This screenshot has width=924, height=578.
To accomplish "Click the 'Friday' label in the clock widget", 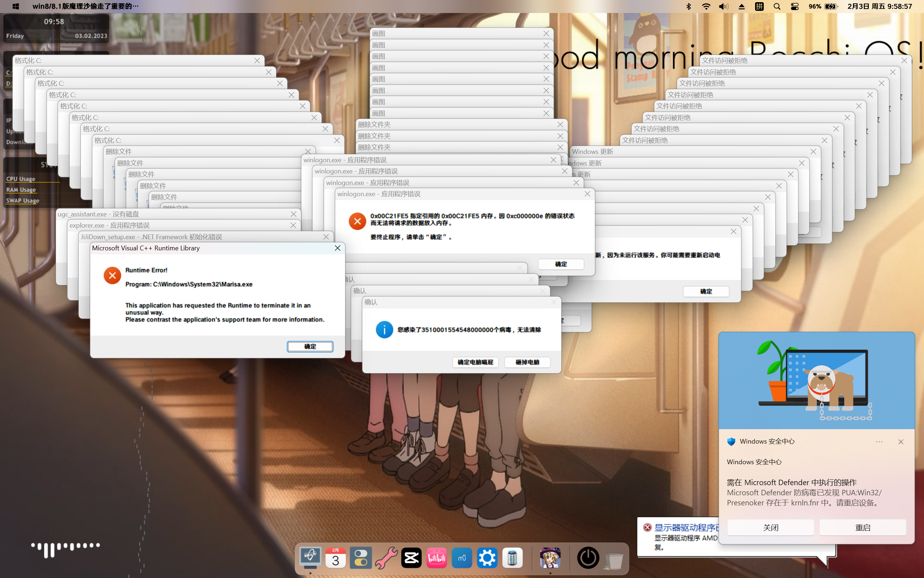I will pyautogui.click(x=15, y=36).
